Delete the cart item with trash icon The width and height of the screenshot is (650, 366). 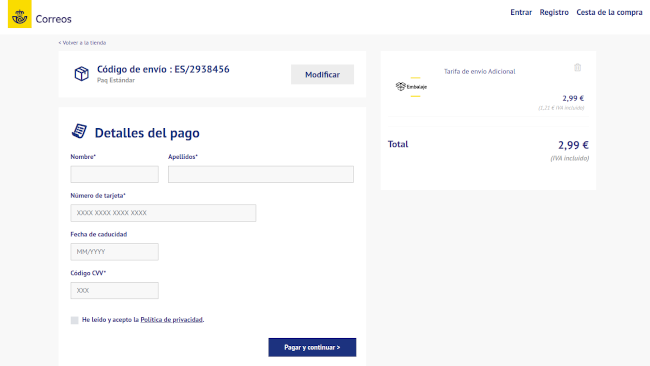coord(577,67)
